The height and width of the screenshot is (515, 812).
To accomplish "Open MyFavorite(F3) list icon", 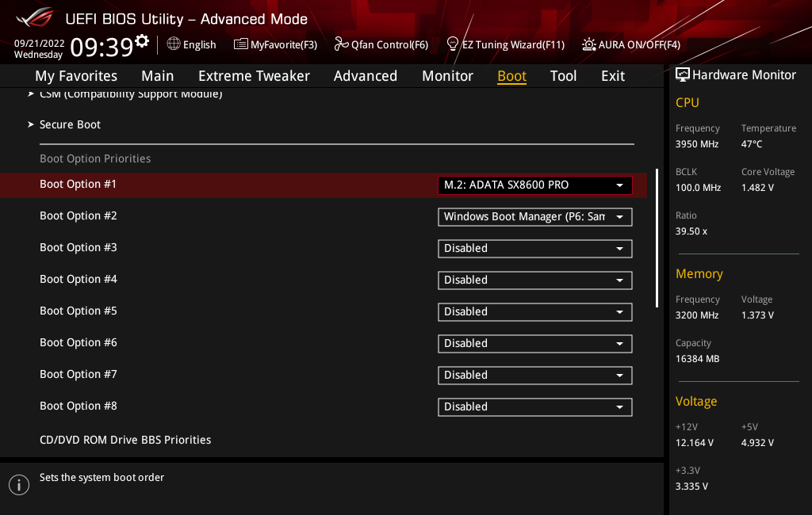I will pyautogui.click(x=241, y=44).
